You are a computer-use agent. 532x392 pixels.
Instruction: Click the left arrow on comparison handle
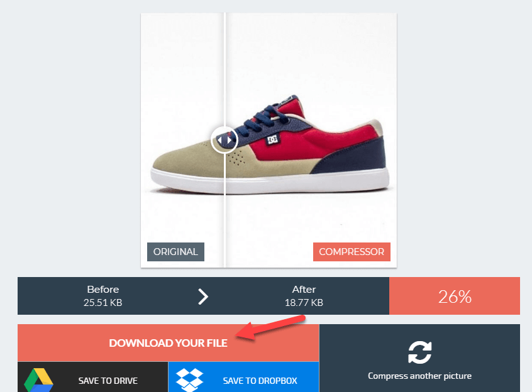(x=219, y=140)
